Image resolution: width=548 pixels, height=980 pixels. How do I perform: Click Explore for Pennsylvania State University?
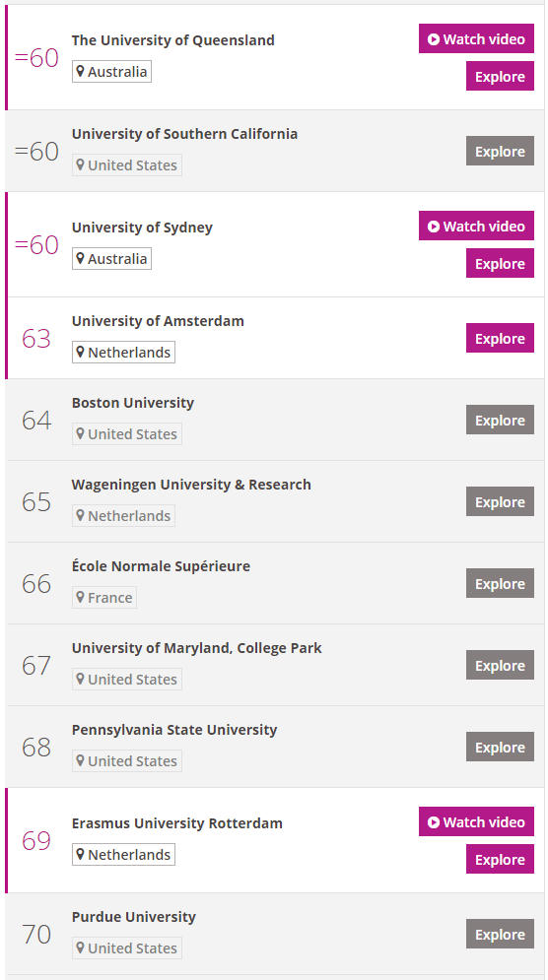[x=500, y=747]
